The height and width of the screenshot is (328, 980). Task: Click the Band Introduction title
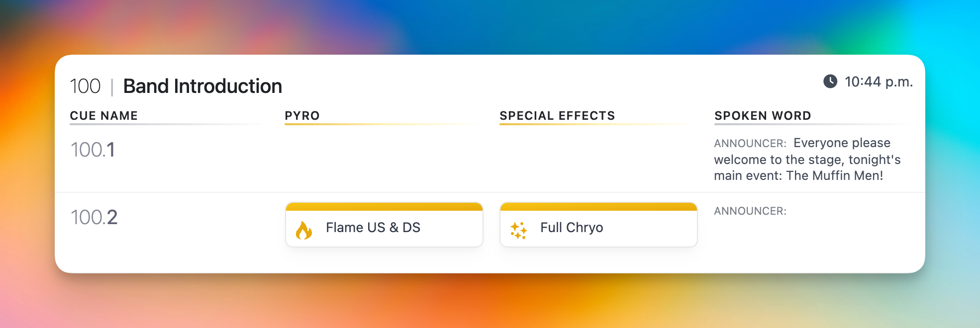tap(202, 86)
